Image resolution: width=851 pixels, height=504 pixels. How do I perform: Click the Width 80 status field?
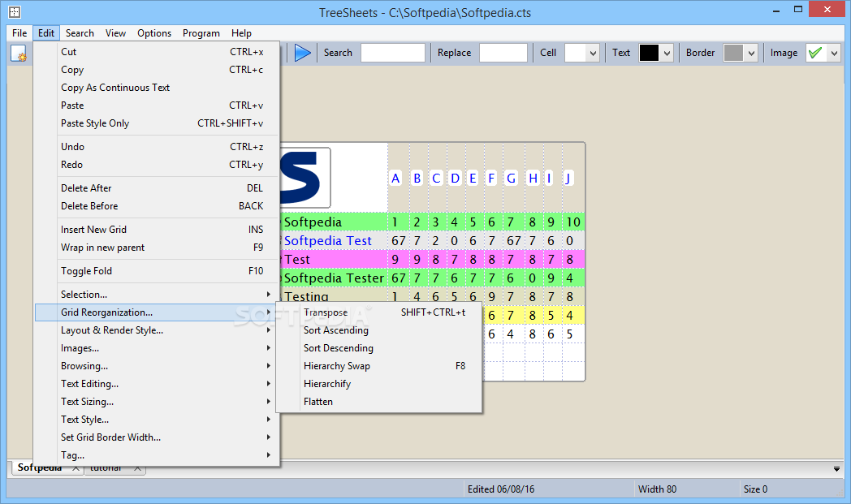(x=686, y=489)
